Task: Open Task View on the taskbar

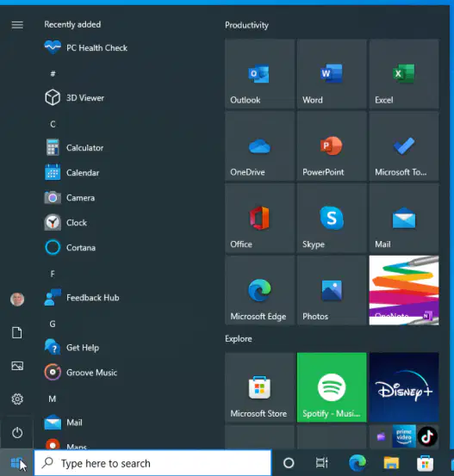Action: [322, 463]
